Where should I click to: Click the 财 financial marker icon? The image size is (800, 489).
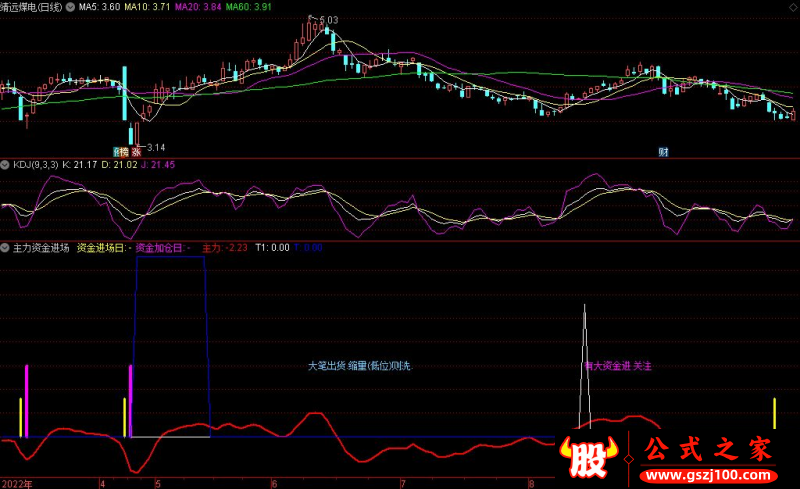pos(662,152)
